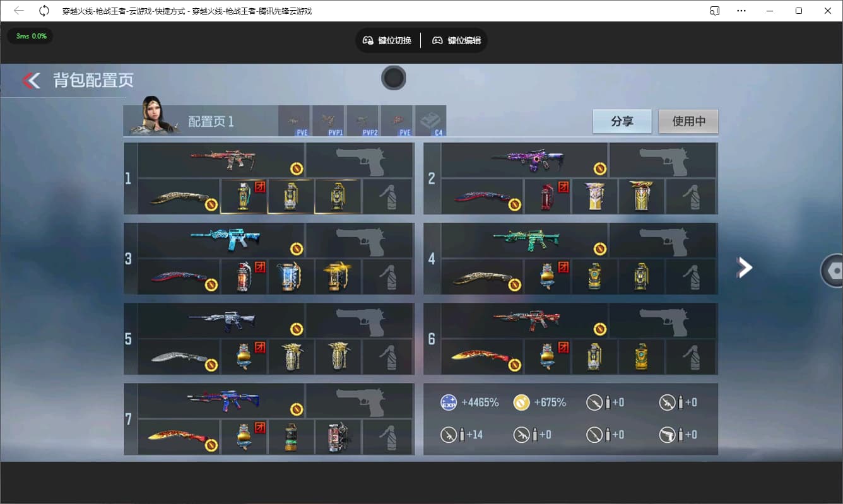The image size is (843, 504).
Task: Click the +14 ammo bonus value
Action: (x=473, y=435)
